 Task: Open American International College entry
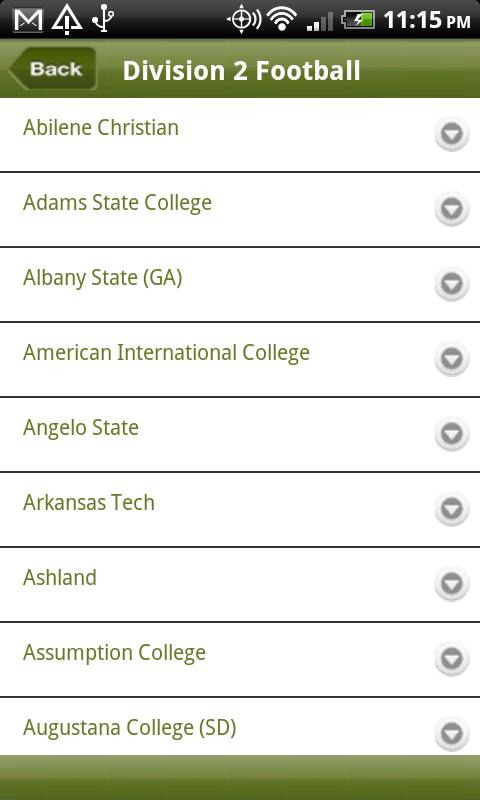pos(240,360)
